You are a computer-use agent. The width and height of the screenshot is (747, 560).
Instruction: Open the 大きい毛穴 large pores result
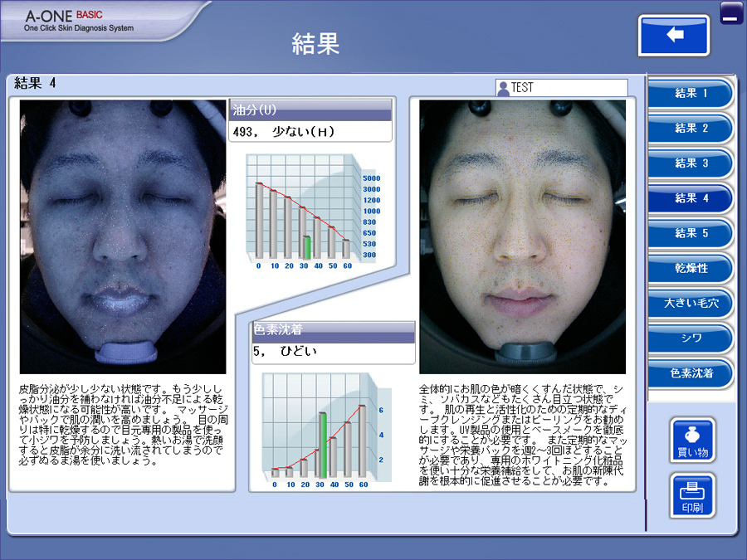point(691,304)
